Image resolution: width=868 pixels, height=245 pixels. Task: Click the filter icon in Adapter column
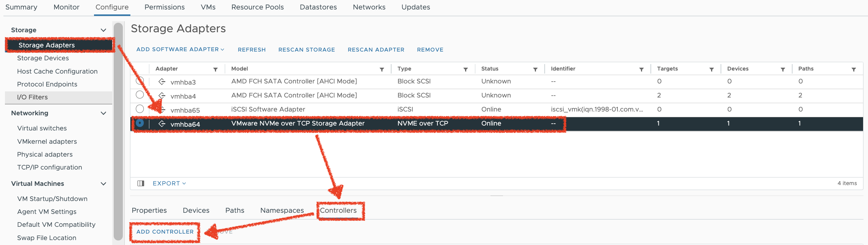(x=215, y=69)
